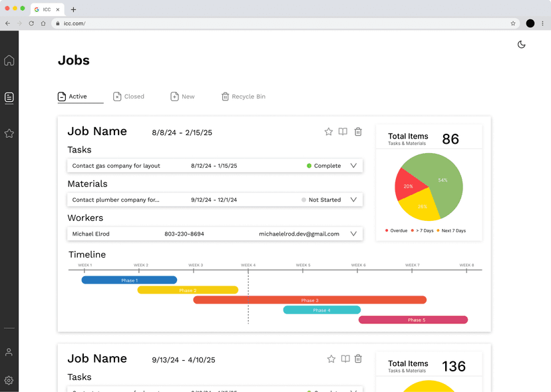Switch to the New tab
This screenshot has width=551, height=392.
pyautogui.click(x=182, y=97)
